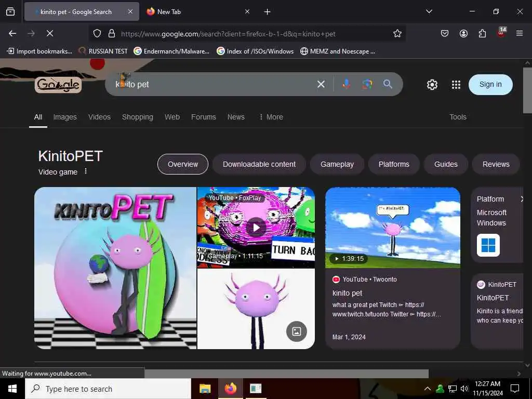532x399 pixels.
Task: Submit search with magnifier icon
Action: point(388,84)
